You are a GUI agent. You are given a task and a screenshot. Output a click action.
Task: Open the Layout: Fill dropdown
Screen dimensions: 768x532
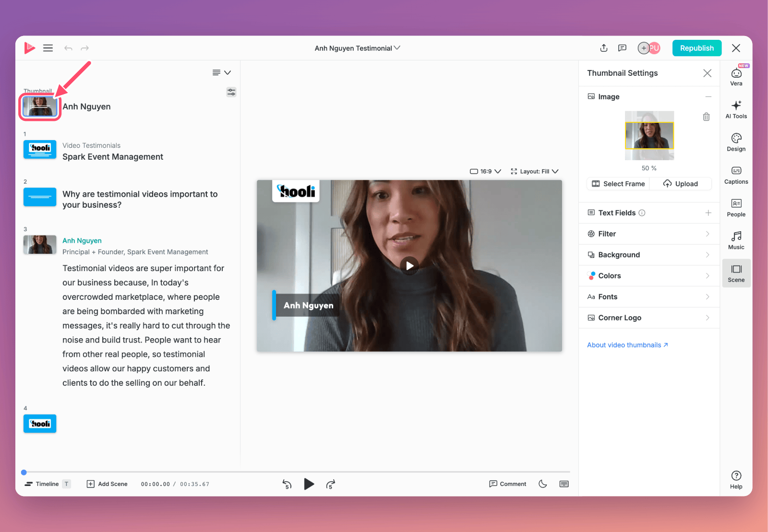tap(535, 171)
